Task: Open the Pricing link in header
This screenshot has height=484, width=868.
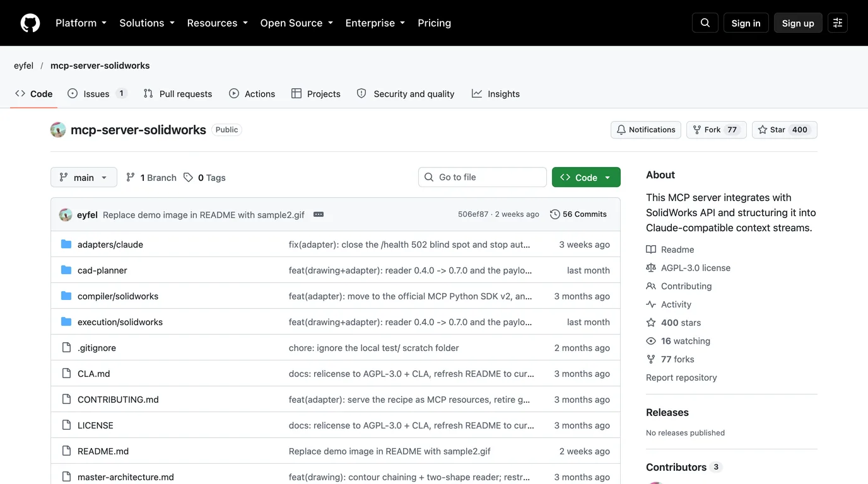Action: pyautogui.click(x=435, y=23)
